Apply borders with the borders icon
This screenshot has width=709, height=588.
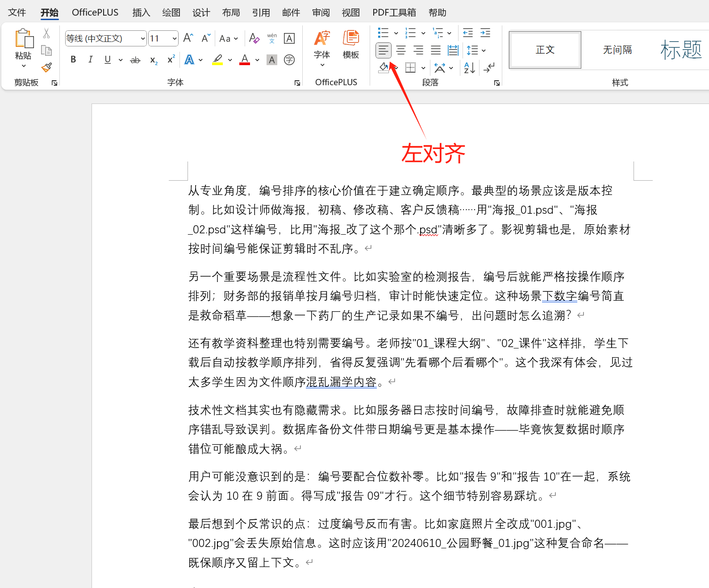(x=410, y=67)
